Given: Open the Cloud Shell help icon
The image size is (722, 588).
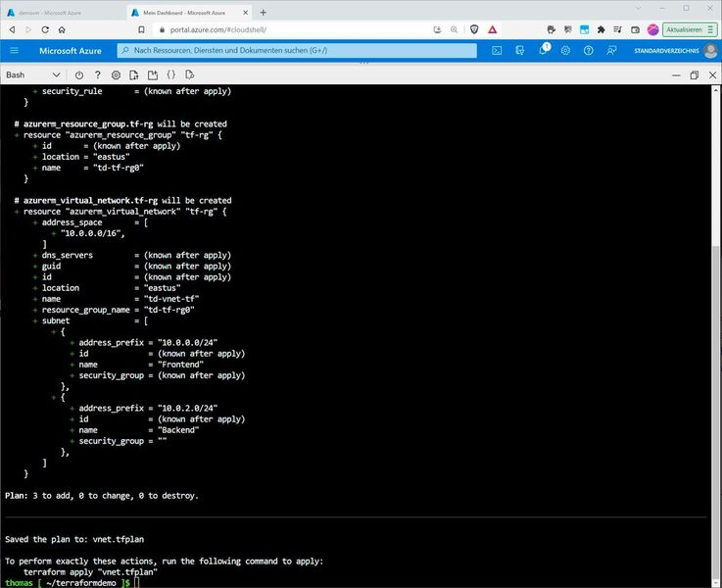Looking at the screenshot, I should tap(98, 75).
